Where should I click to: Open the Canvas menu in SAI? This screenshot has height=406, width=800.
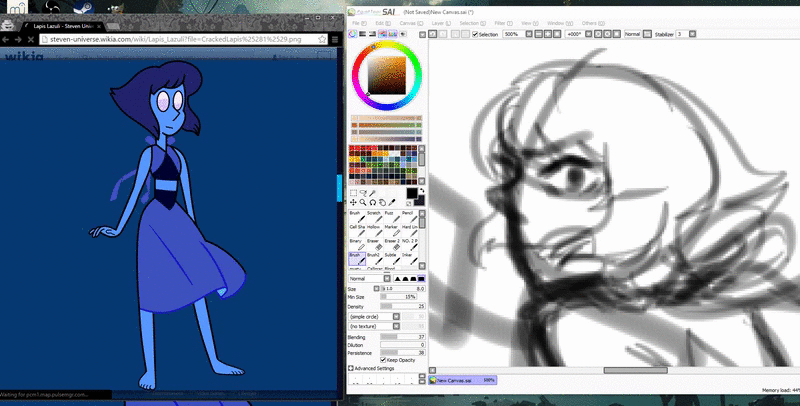tap(411, 23)
